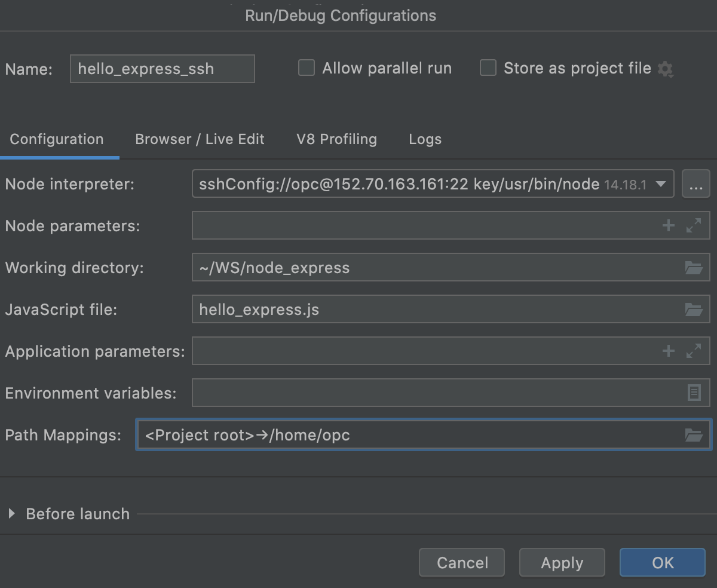Check Store as project file
This screenshot has height=588, width=717.
488,68
